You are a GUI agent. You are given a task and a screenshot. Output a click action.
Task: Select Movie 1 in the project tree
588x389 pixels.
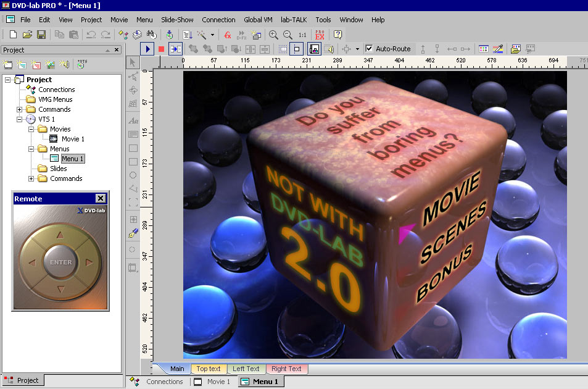pyautogui.click(x=73, y=139)
